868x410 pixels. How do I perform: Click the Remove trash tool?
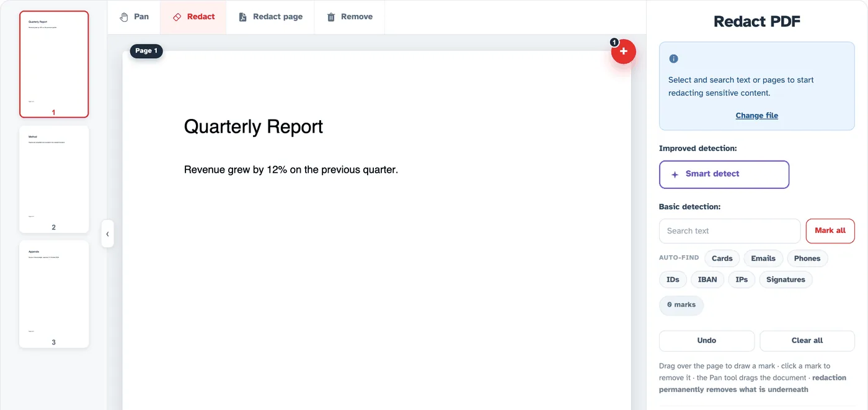[350, 17]
